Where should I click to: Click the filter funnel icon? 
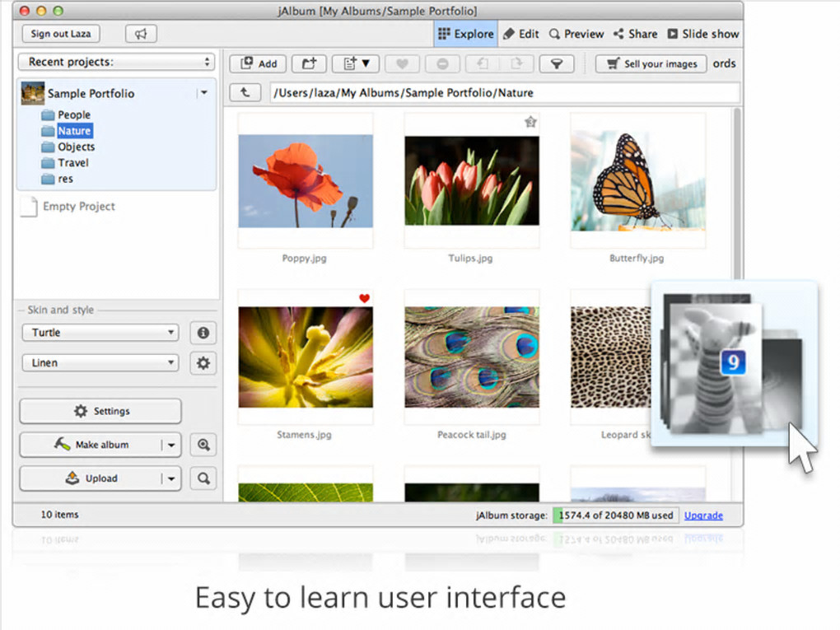[x=556, y=63]
